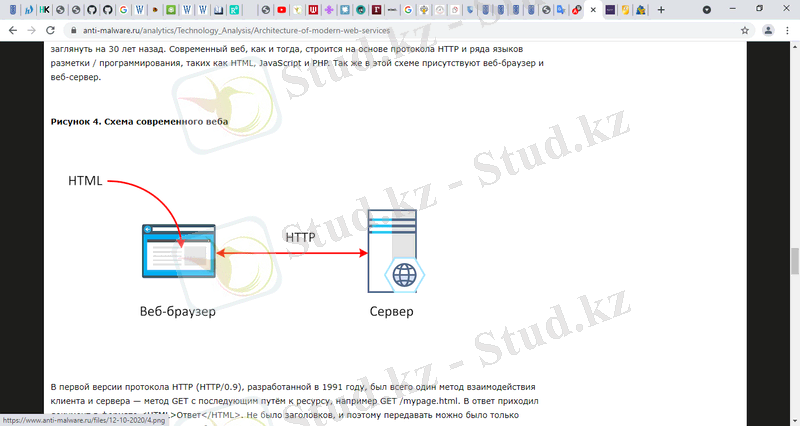Open the teal round favicon tab
Screen dimensions: 800x426
pyautogui.click(x=361, y=10)
